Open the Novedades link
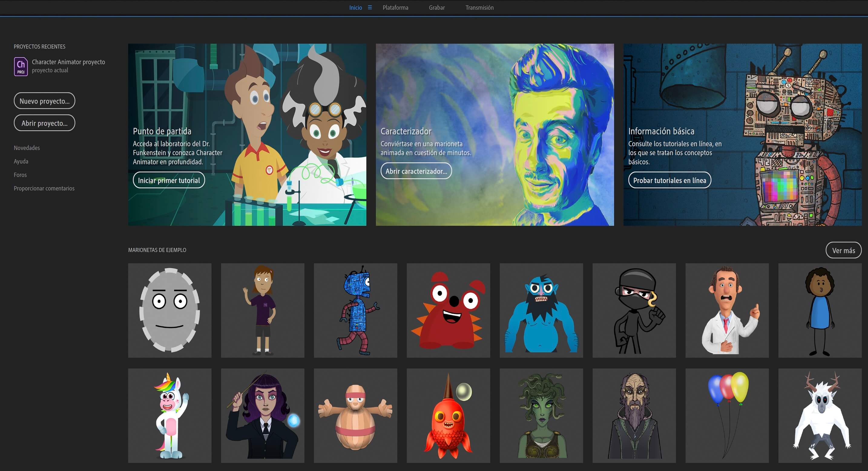868x471 pixels. click(27, 148)
